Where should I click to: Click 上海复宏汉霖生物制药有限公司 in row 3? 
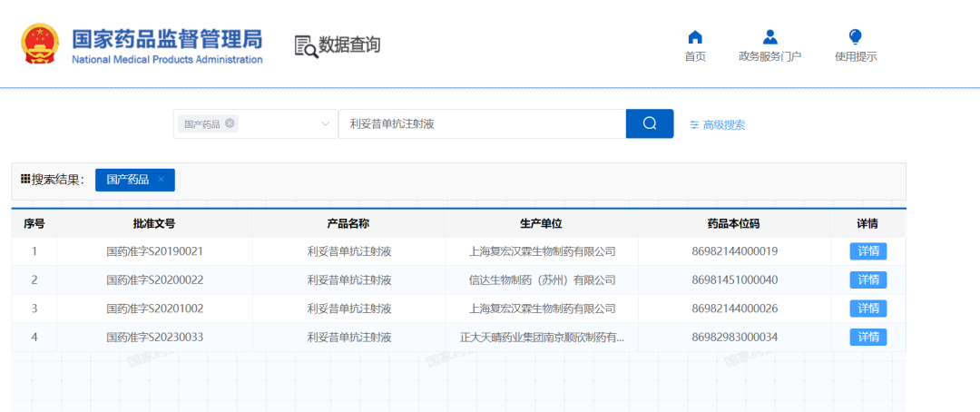(x=543, y=309)
